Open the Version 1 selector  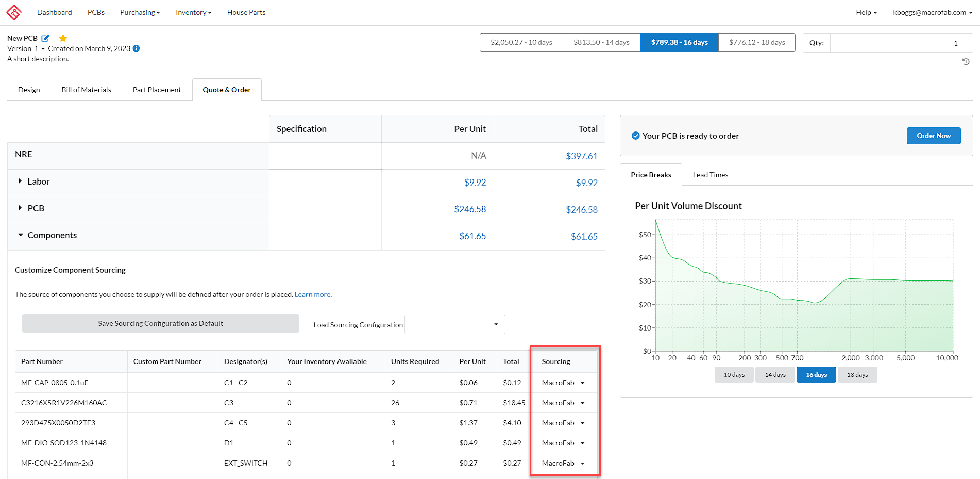pos(26,48)
